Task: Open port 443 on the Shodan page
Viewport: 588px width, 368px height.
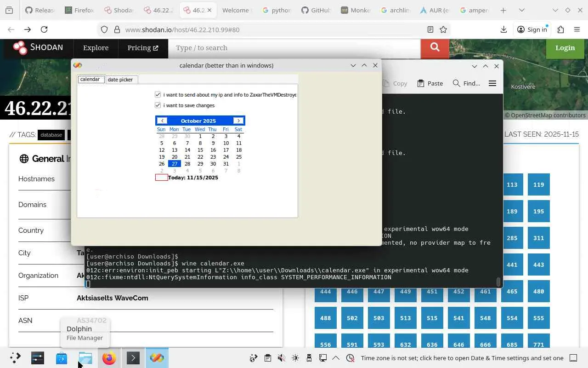Action: pyautogui.click(x=538, y=264)
